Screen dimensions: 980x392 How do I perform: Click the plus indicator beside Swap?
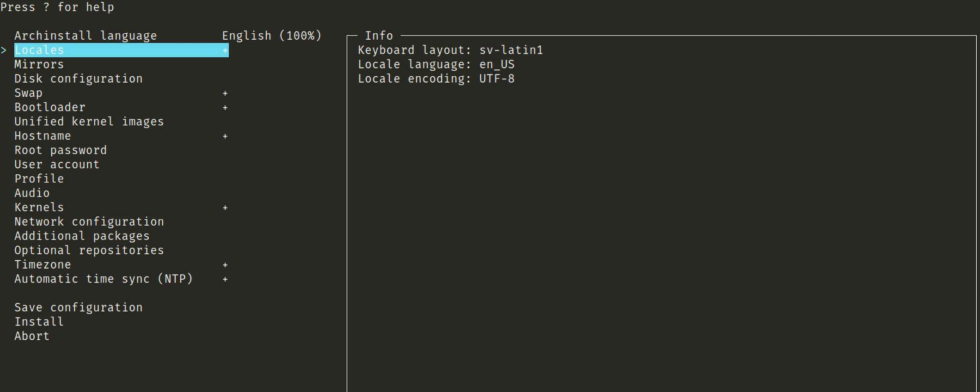coord(225,93)
